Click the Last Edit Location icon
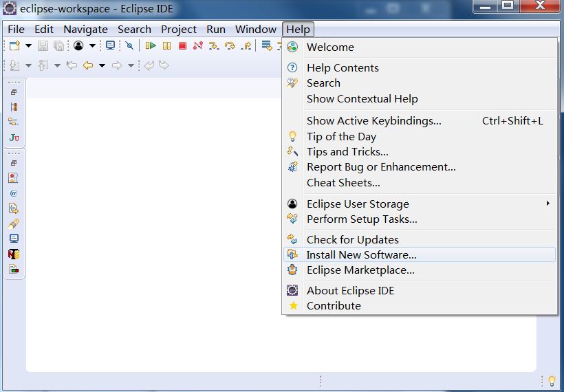 tap(72, 65)
